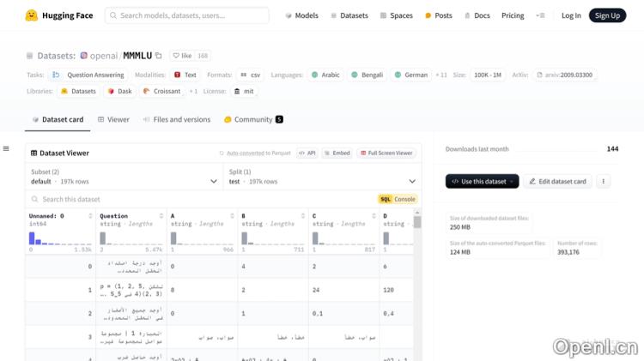Image resolution: width=644 pixels, height=361 pixels.
Task: Open the Community tab
Action: [x=252, y=120]
